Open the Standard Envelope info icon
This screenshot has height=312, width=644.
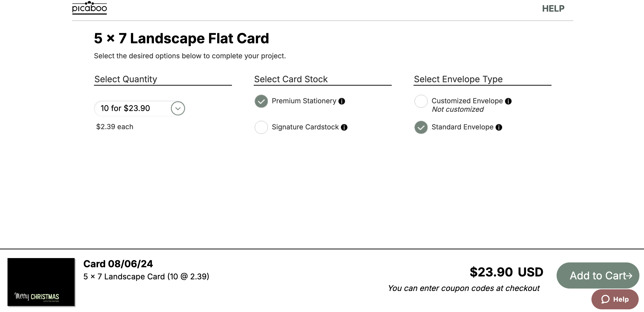[499, 127]
